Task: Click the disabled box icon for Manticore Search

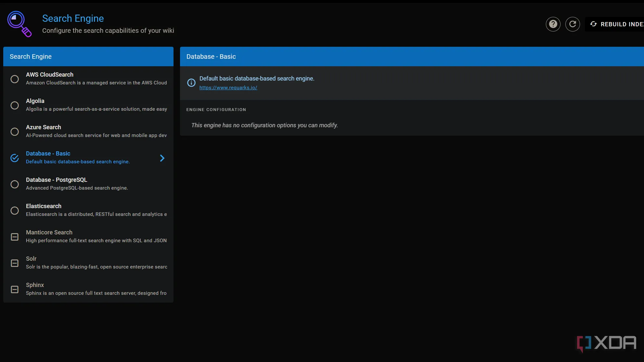Action: [x=15, y=237]
